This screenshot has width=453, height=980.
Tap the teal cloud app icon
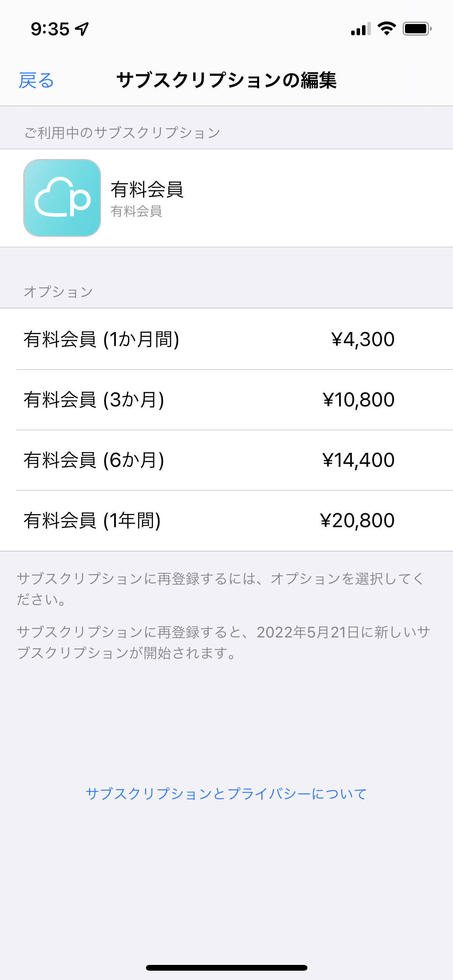pos(62,198)
